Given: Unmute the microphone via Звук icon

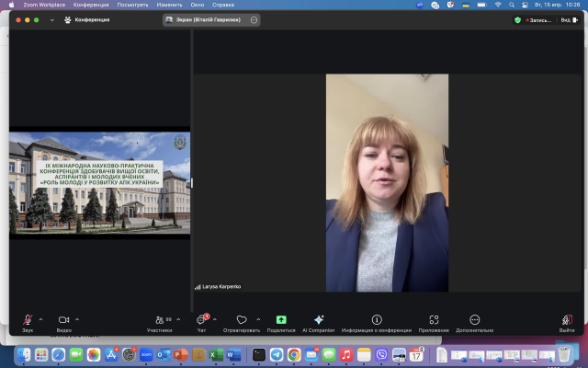Looking at the screenshot, I should tap(28, 320).
